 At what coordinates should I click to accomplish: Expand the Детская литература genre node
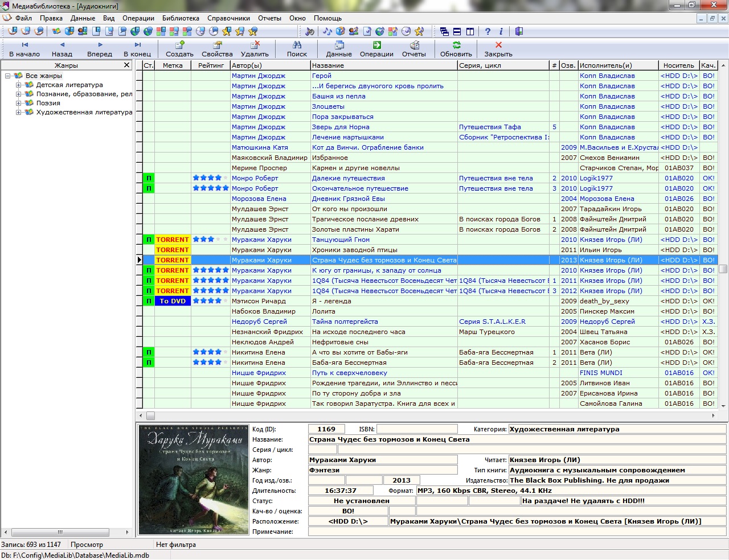coord(19,85)
